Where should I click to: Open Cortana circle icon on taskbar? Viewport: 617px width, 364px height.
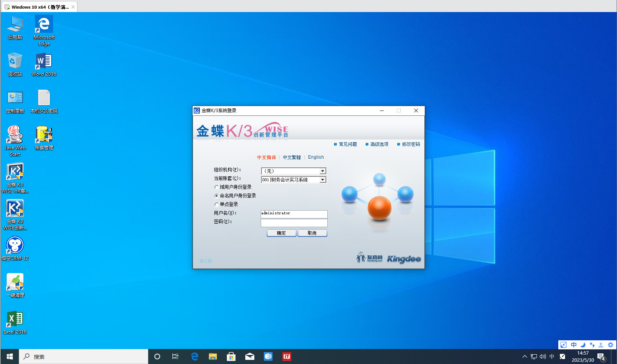coord(157,356)
